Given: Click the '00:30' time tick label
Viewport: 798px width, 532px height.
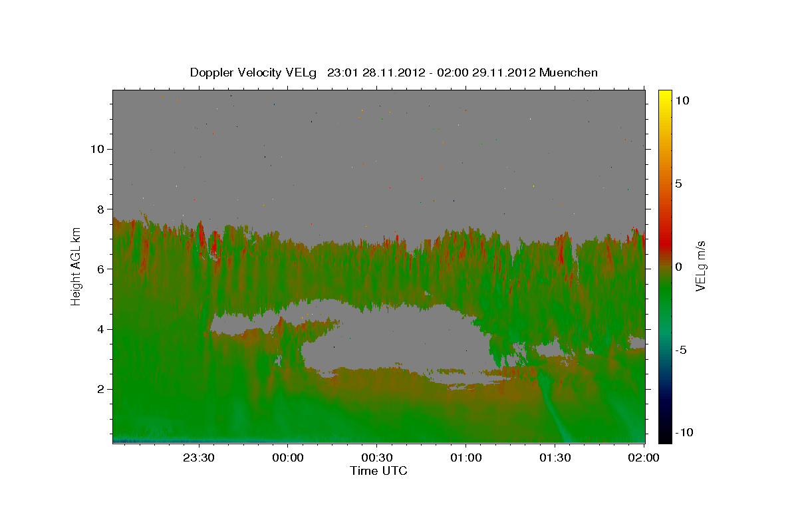Looking at the screenshot, I should click(x=376, y=458).
